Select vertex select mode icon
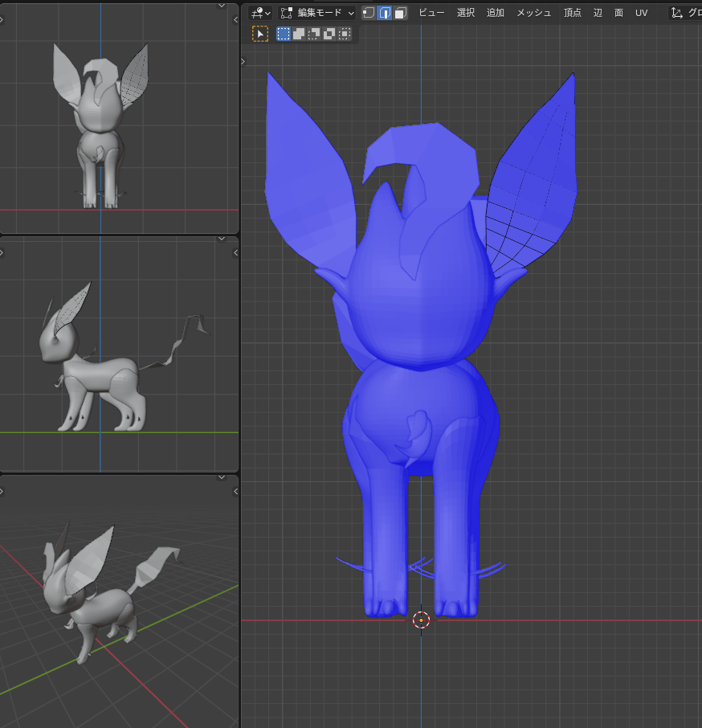This screenshot has height=728, width=702. coord(369,13)
